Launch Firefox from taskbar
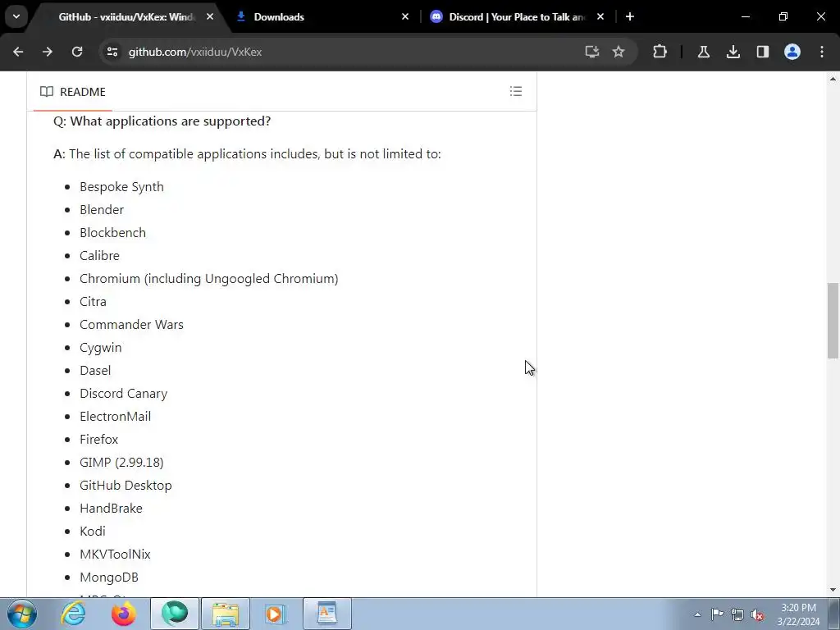This screenshot has width=840, height=630. click(124, 614)
